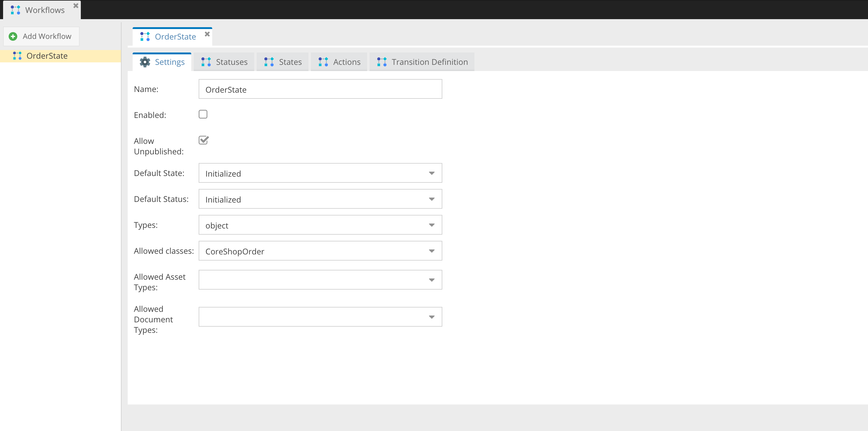Select OrderState in the workflow list
Screen dimensions: 868x431
[47, 56]
